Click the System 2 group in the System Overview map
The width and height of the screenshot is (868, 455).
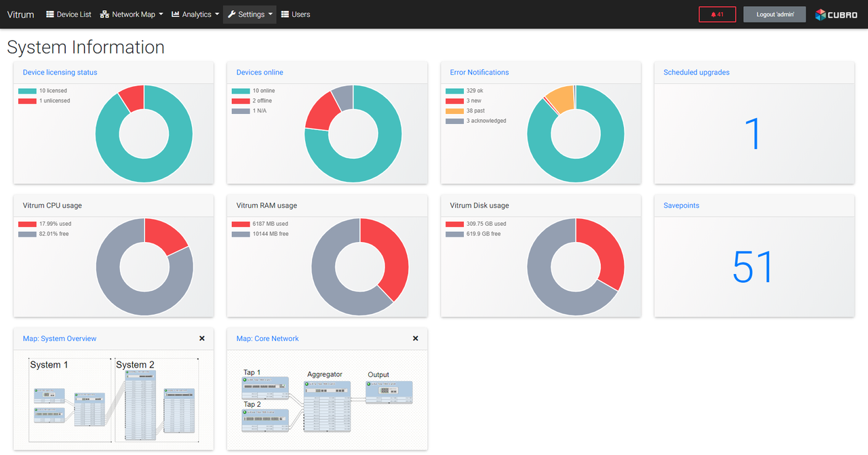tap(157, 400)
